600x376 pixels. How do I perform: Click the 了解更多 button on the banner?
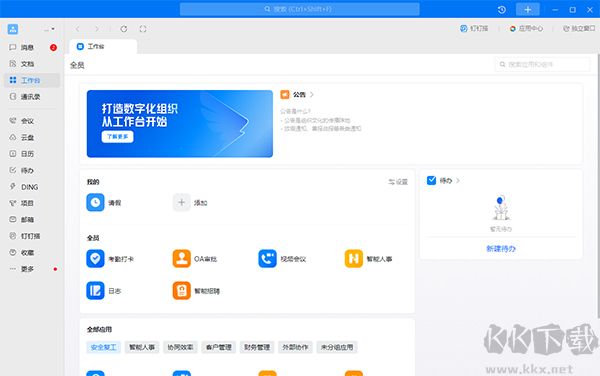coord(117,137)
